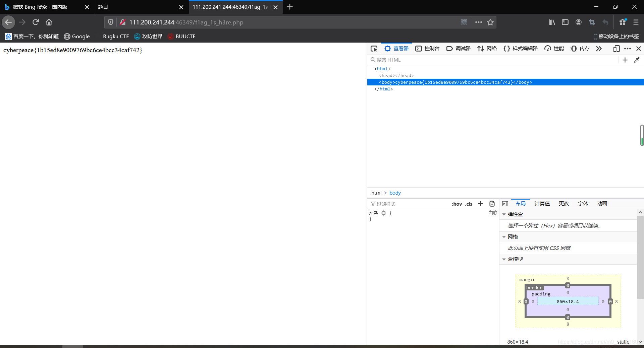Screen dimensions: 644x348
Task: Open the Firefox hamburger menu
Action: coord(636,22)
